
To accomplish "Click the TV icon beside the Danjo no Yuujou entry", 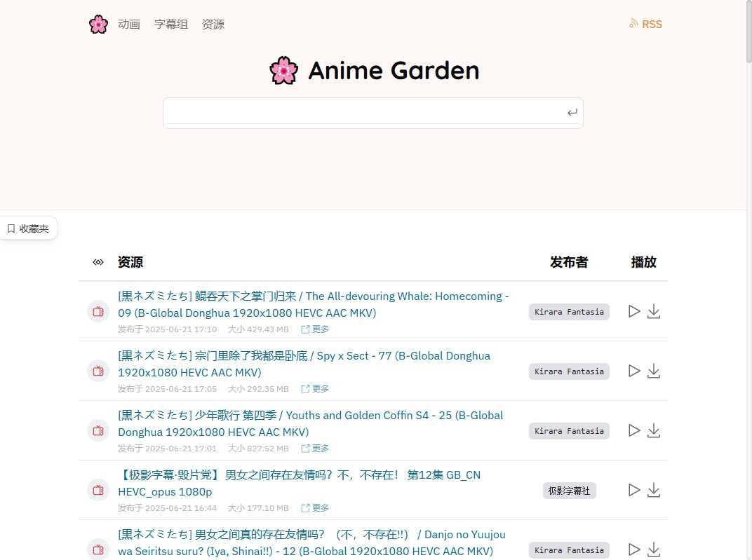I will [x=98, y=549].
